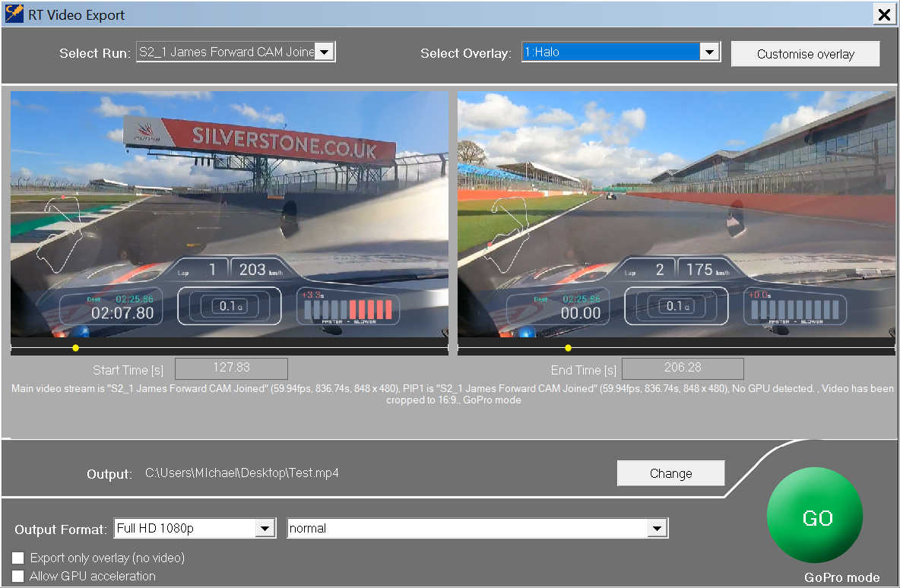900x588 pixels.
Task: Close the RT Video Export window
Action: [884, 14]
